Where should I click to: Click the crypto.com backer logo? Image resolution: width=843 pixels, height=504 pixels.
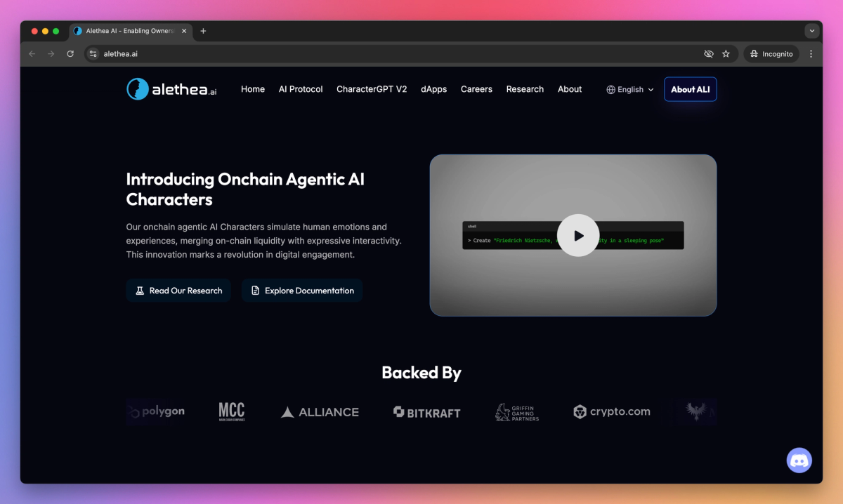612,412
